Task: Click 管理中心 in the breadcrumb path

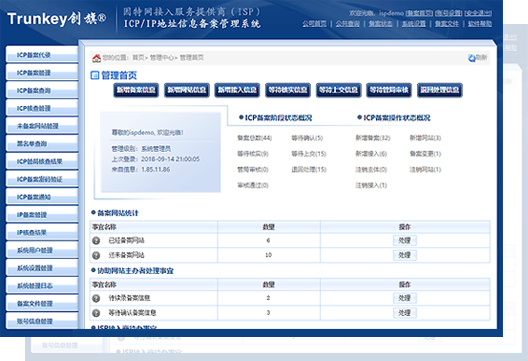Action: point(162,58)
